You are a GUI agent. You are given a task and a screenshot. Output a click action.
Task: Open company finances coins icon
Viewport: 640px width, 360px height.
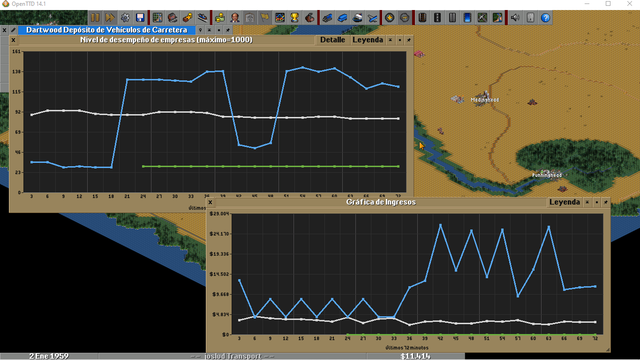(x=220, y=18)
